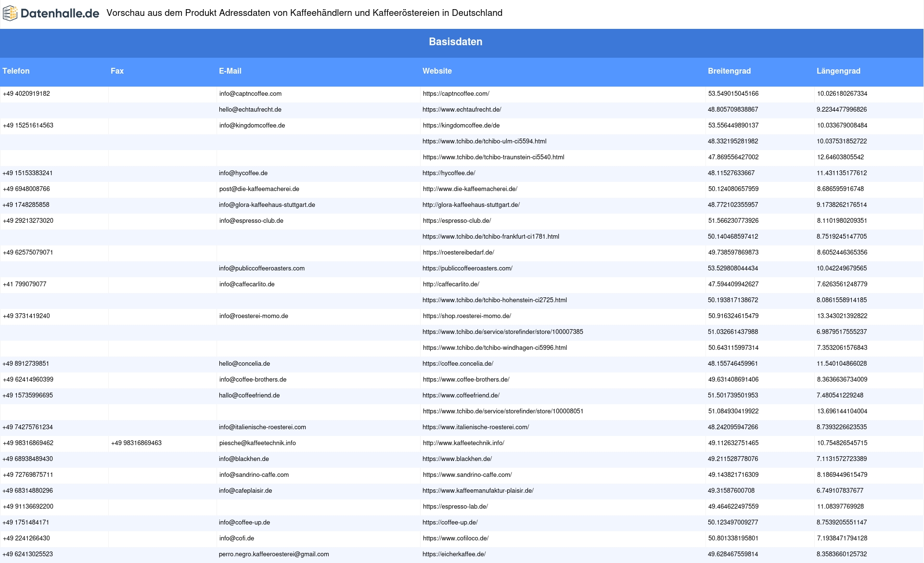Open https://roestereibedarf.de/ link
The image size is (924, 563).
[x=459, y=253]
